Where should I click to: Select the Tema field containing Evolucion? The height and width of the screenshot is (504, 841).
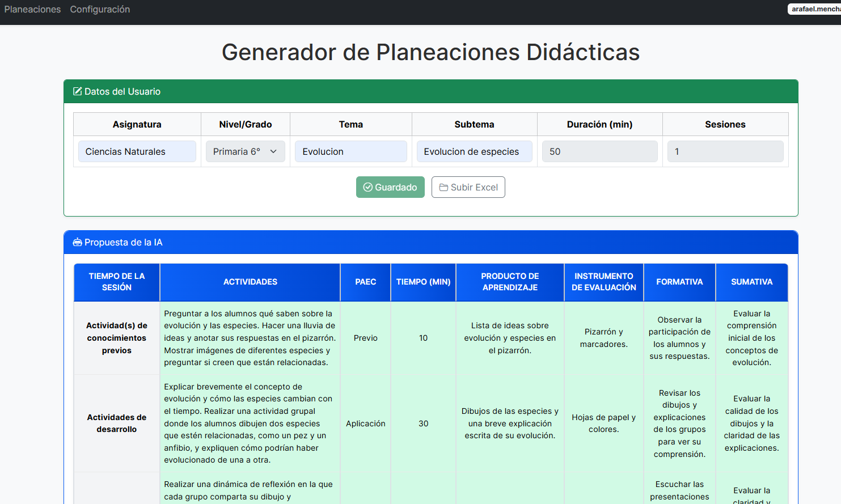(x=350, y=151)
